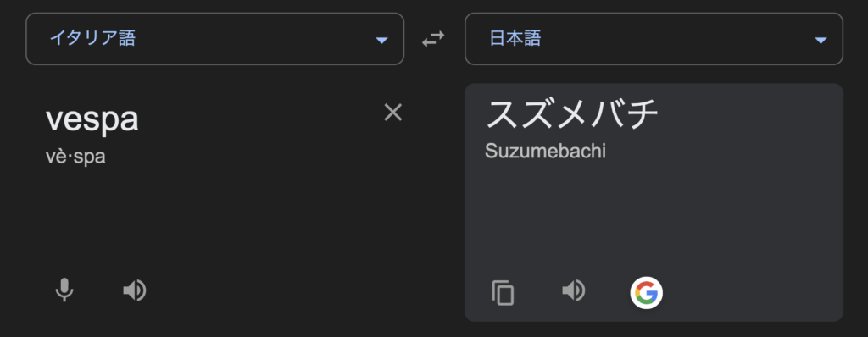Screen dimensions: 868x337
Task: Click the romanization 'Suzumebachi'
Action: tap(545, 151)
